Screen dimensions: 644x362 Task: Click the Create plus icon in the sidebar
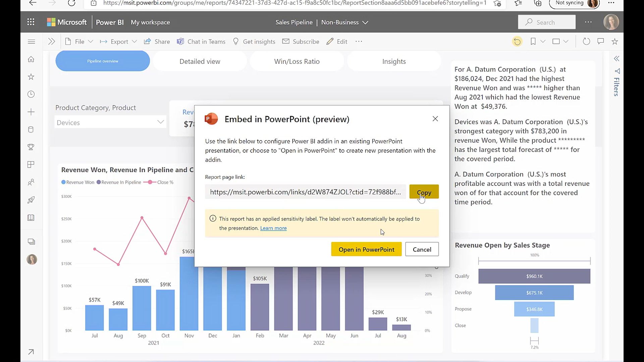click(x=31, y=112)
